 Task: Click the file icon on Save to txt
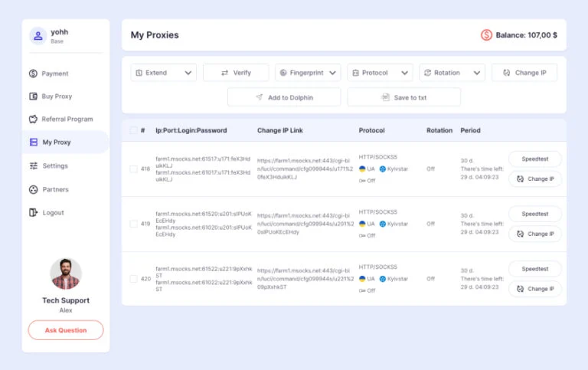tap(386, 97)
